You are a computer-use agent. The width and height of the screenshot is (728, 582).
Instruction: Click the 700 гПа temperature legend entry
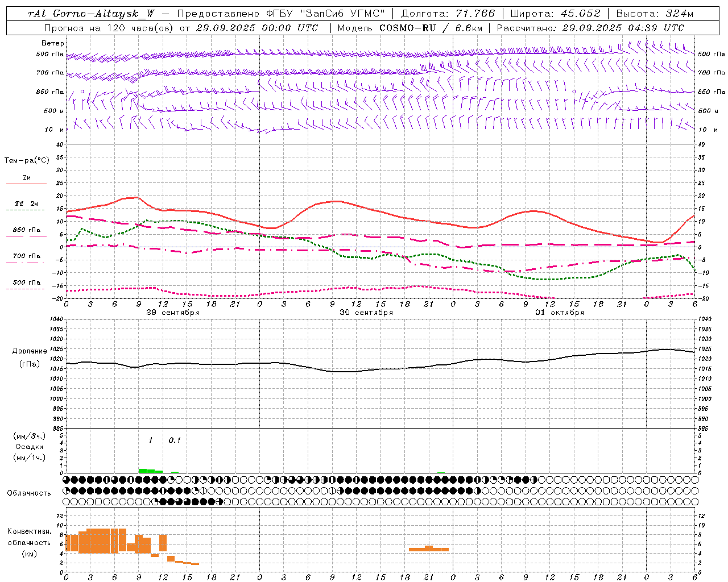tap(27, 256)
